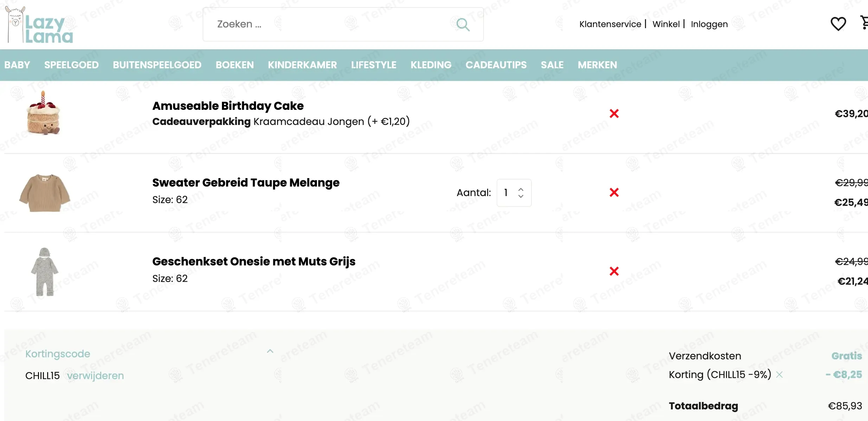Select the SALE menu item
This screenshot has width=868, height=421.
[x=552, y=65]
